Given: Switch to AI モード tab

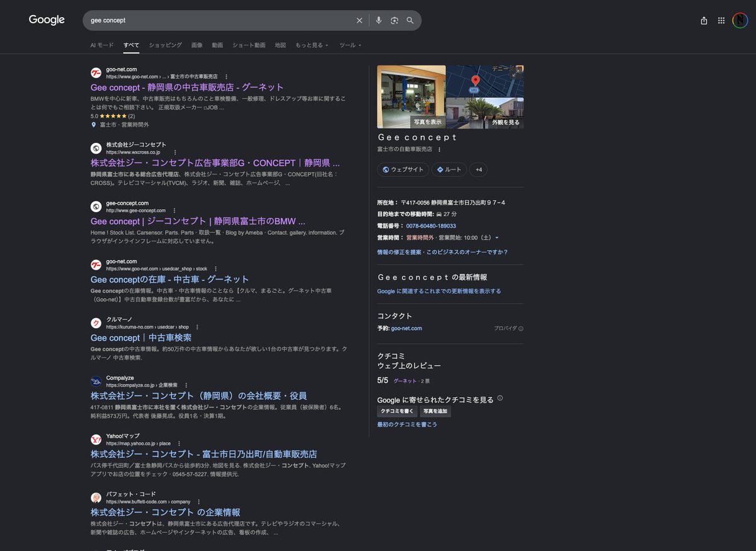Looking at the screenshot, I should coord(102,45).
